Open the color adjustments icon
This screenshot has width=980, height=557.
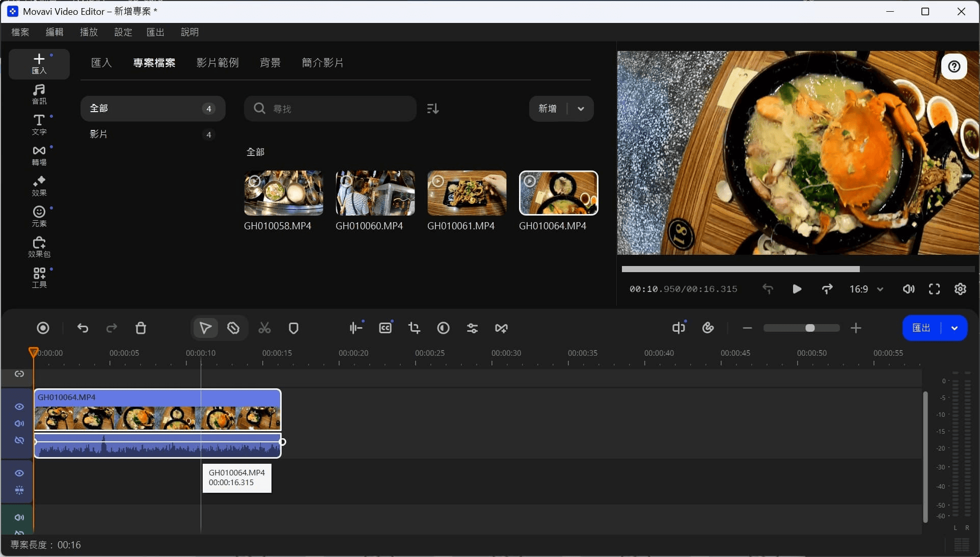443,328
